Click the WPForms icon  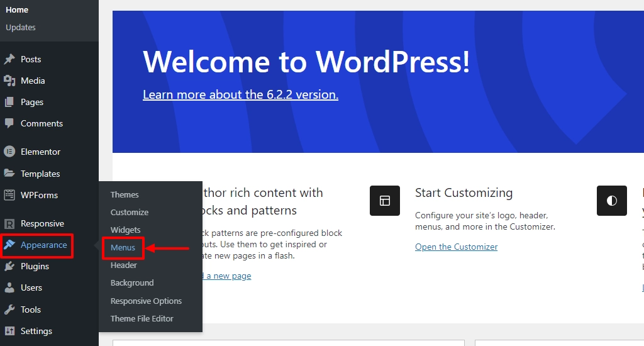(x=9, y=195)
